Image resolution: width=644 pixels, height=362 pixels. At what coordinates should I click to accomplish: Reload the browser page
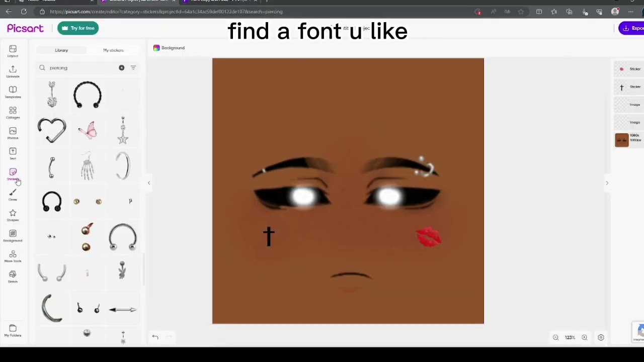click(x=24, y=12)
